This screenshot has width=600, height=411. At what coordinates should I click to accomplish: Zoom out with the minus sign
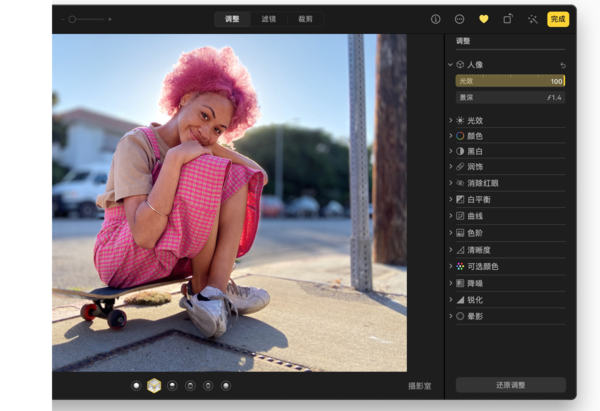[x=63, y=19]
